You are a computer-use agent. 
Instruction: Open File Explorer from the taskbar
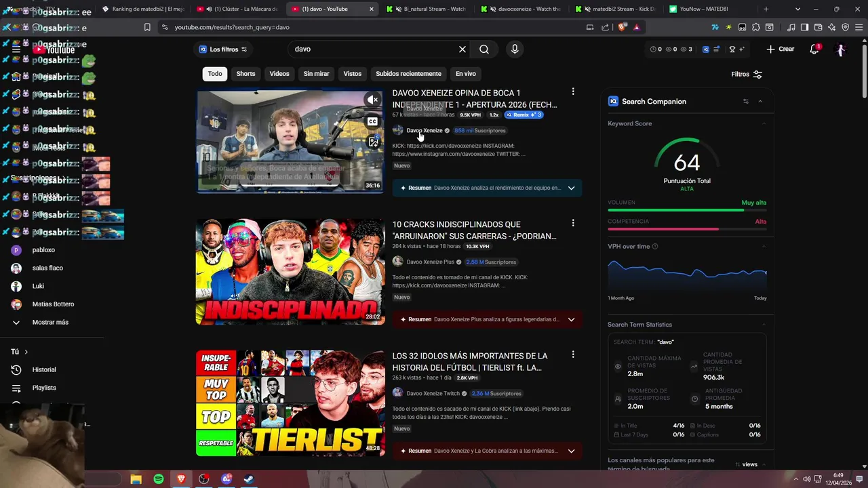136,479
